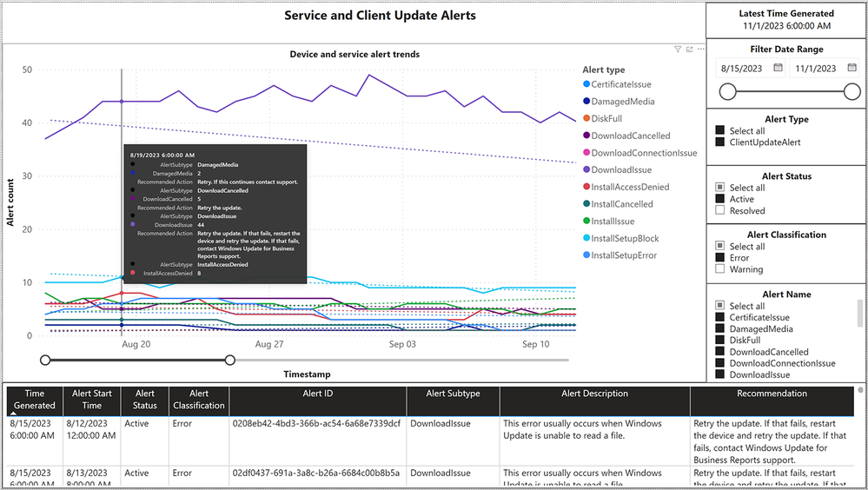The width and height of the screenshot is (868, 490).
Task: Toggle Alert Classification Select all checkbox
Action: point(719,246)
